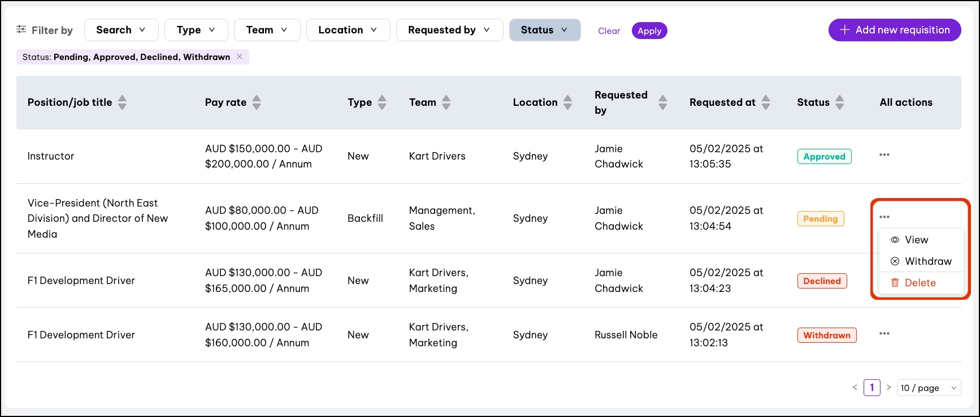
Task: Open actions menu for Instructor row
Action: pos(884,155)
